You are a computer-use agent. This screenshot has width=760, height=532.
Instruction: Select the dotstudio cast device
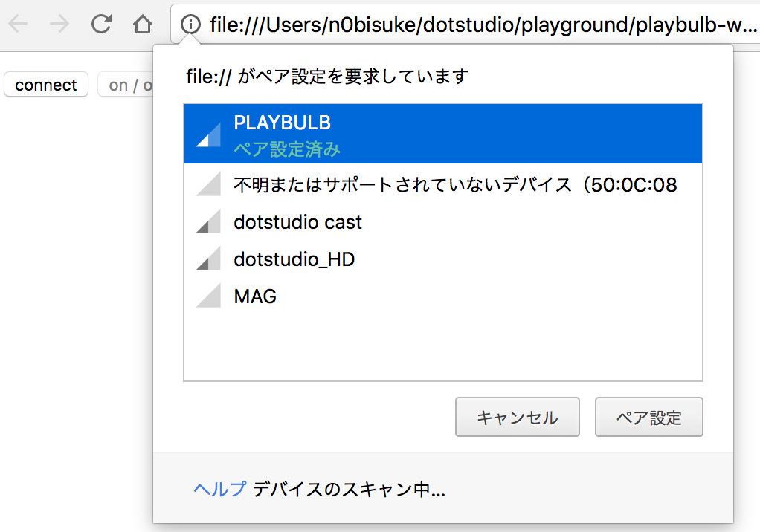click(443, 221)
